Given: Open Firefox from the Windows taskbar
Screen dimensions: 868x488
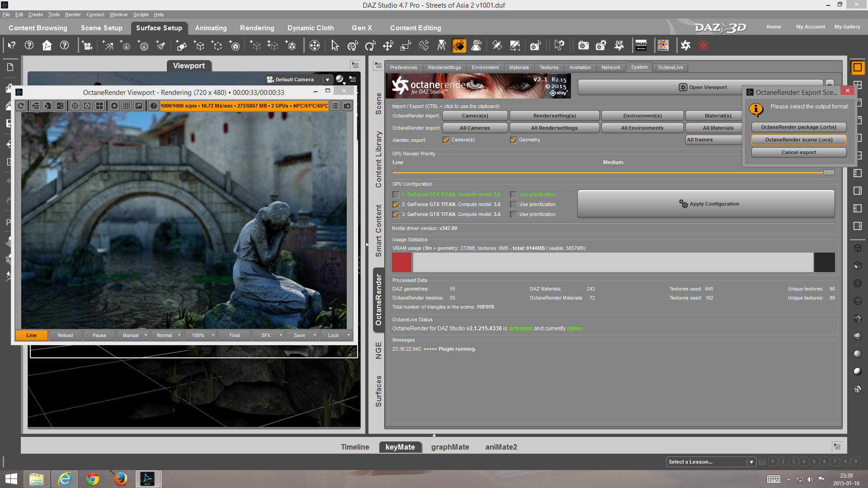Looking at the screenshot, I should point(120,479).
